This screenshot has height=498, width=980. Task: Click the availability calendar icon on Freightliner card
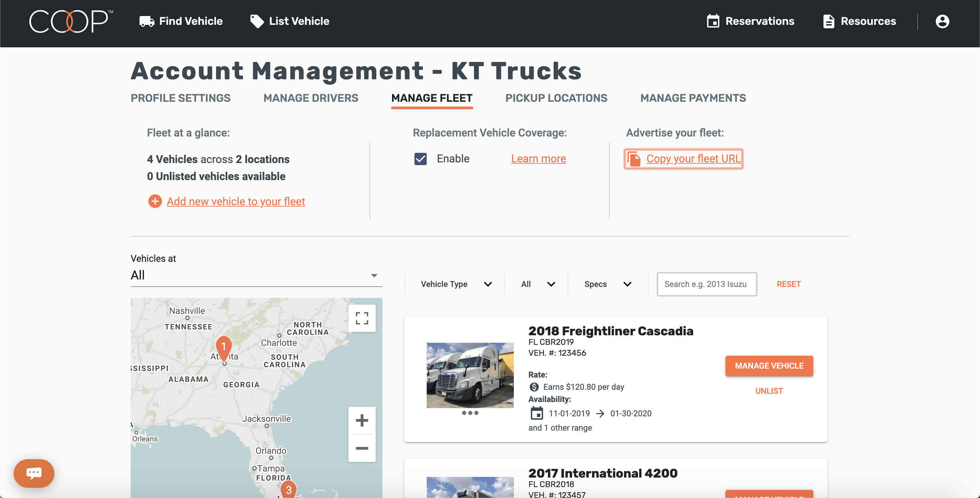point(537,413)
